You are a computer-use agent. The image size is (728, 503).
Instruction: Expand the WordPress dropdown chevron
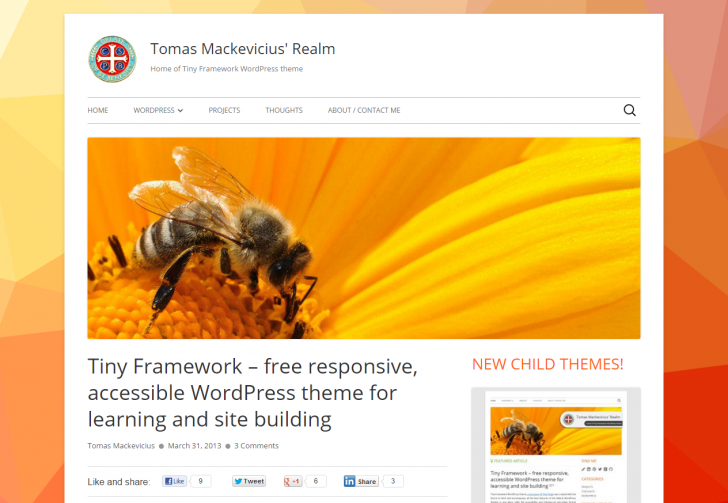pyautogui.click(x=180, y=111)
